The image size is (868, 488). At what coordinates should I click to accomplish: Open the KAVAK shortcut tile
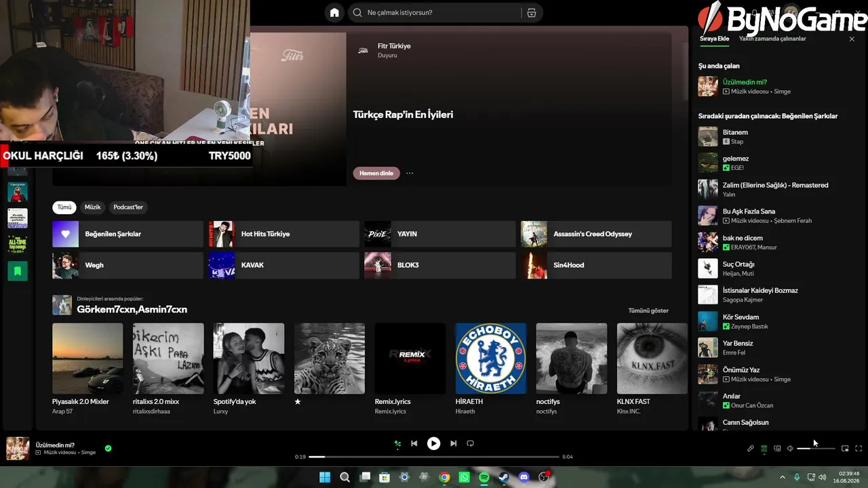[x=283, y=265]
